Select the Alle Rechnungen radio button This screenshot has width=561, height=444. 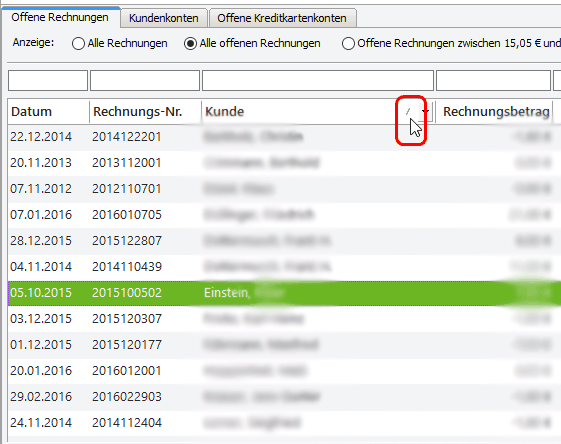point(78,44)
